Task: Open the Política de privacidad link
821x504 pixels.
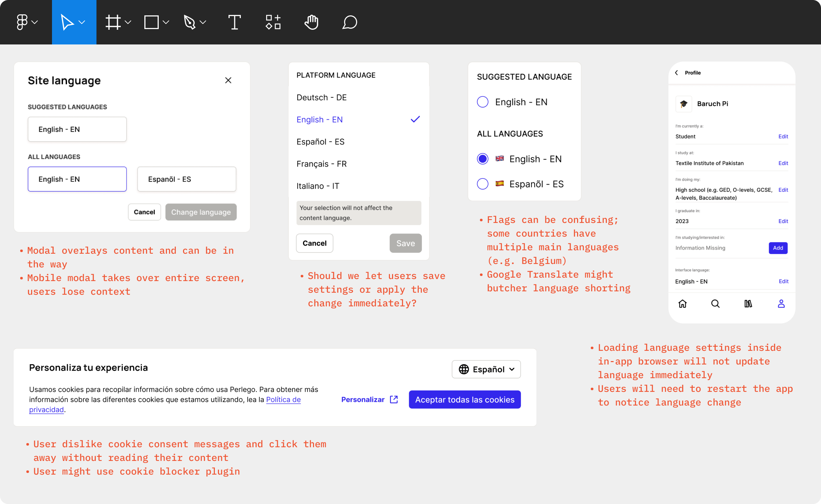Action: tap(283, 399)
